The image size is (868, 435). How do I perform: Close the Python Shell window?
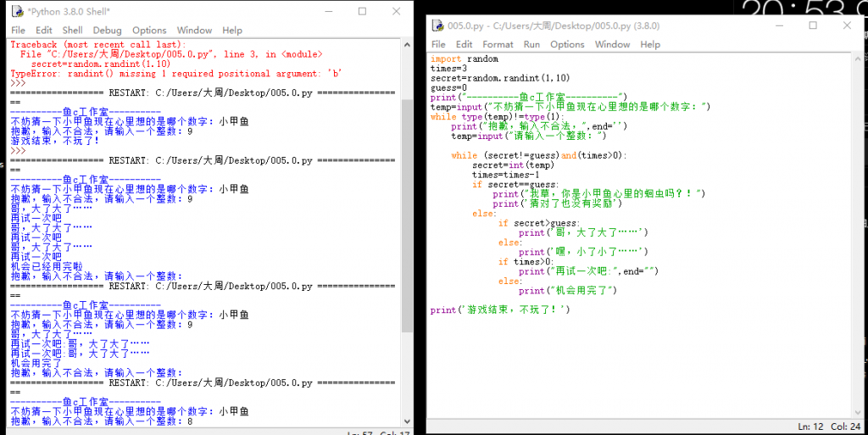(x=396, y=11)
